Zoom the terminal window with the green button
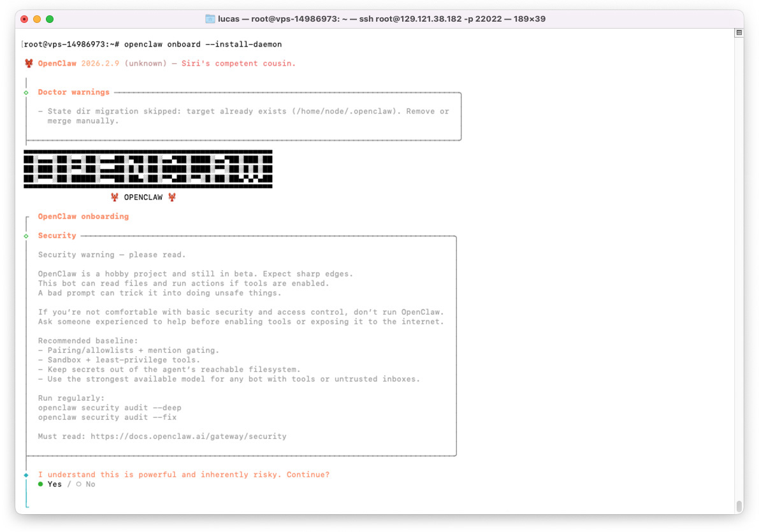 coord(48,19)
